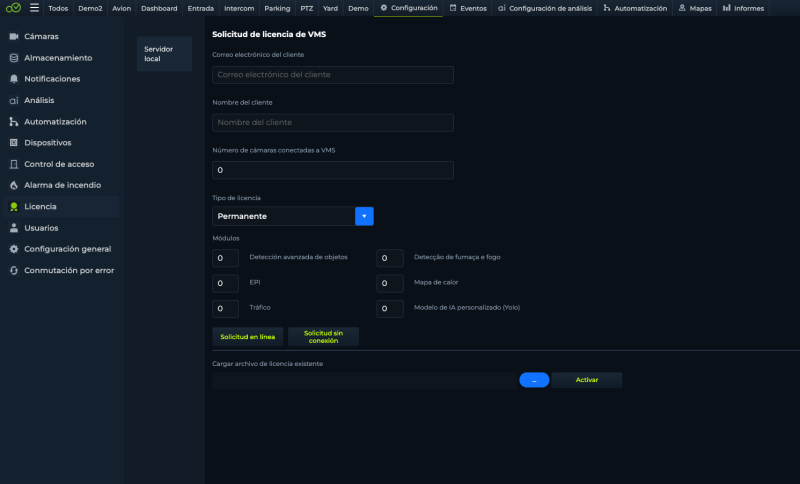Open Notificaciones bell icon
This screenshot has width=800, height=484.
click(14, 79)
